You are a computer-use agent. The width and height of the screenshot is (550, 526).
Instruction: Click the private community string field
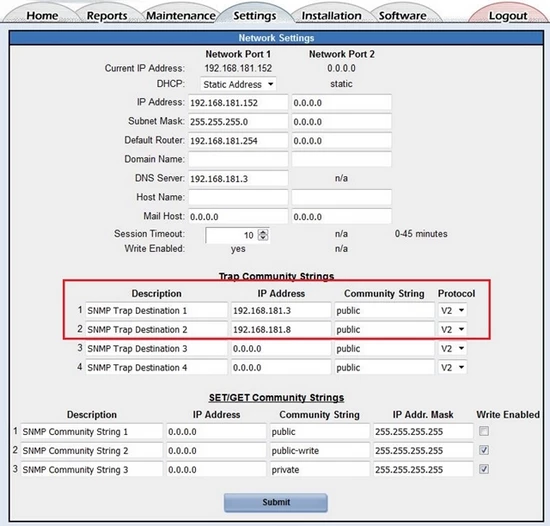click(320, 469)
